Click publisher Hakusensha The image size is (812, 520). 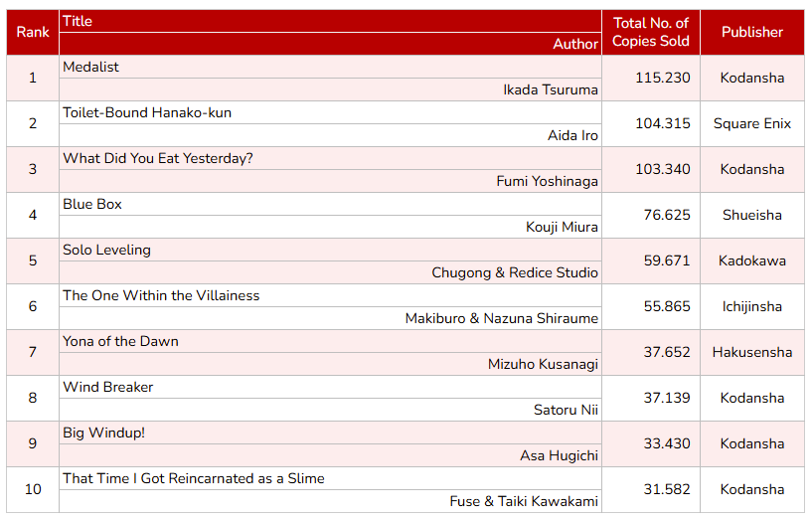tap(752, 352)
